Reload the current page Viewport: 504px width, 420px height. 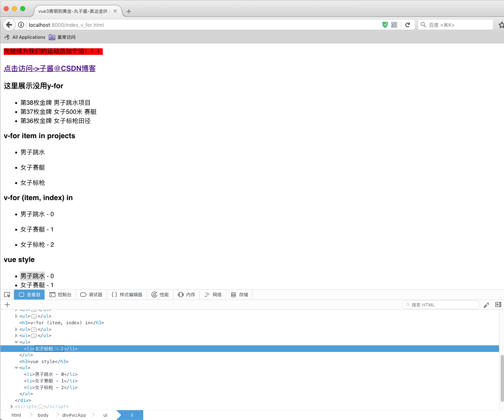click(x=407, y=25)
